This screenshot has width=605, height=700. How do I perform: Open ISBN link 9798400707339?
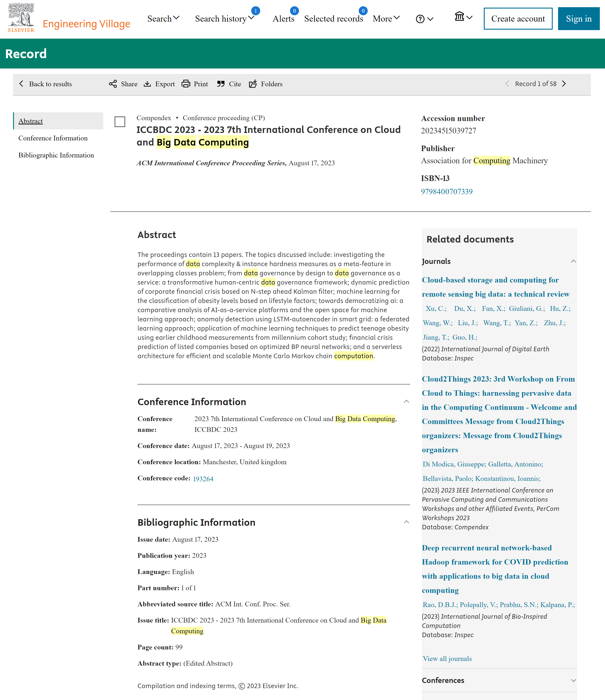click(447, 192)
